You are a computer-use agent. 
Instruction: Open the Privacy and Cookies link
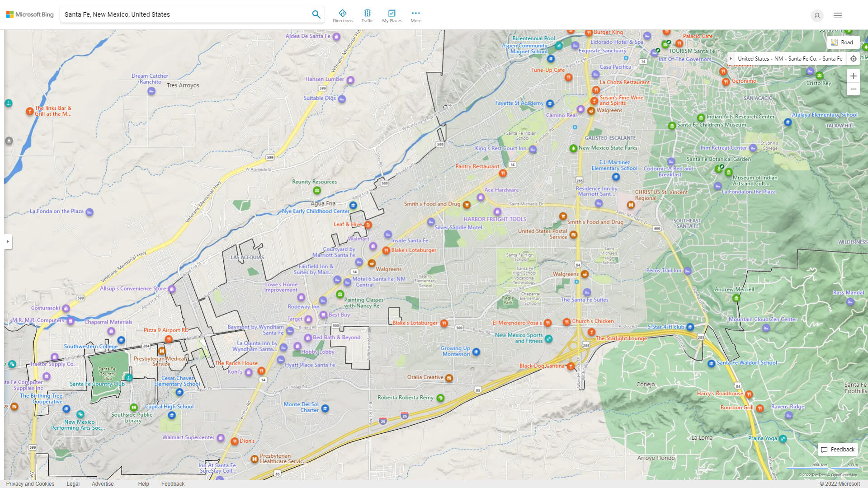[x=30, y=483]
